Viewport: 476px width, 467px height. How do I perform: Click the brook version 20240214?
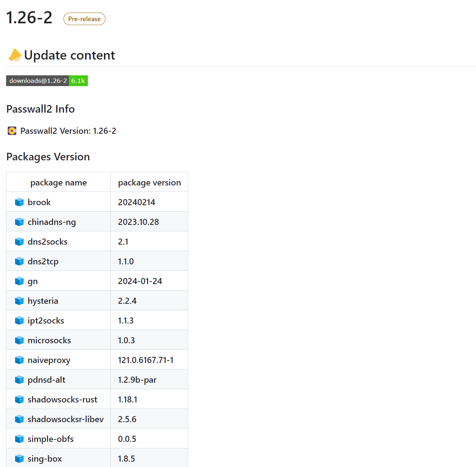(x=137, y=202)
